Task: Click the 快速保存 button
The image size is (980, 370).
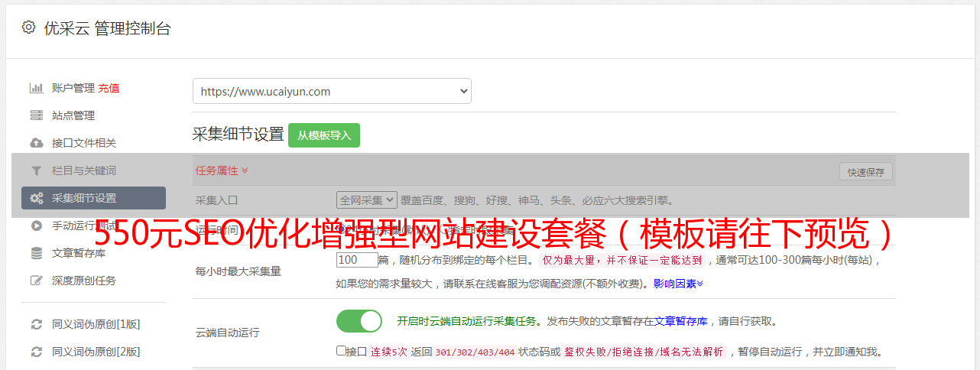Action: point(866,172)
